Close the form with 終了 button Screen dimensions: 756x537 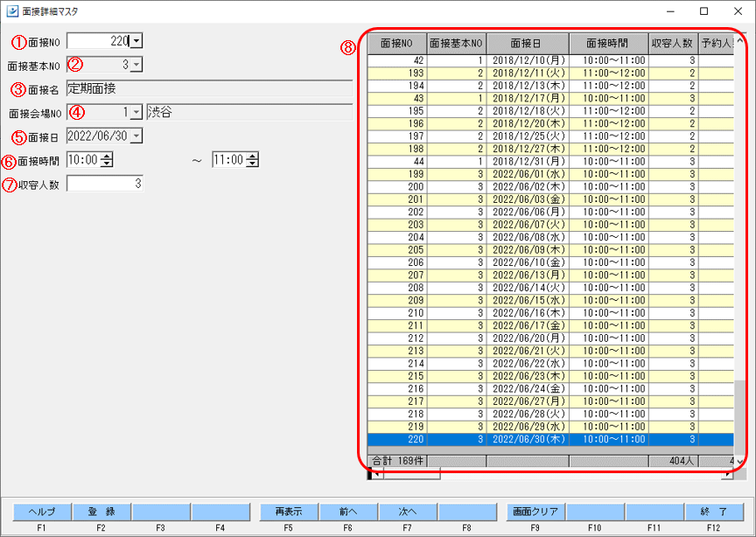pyautogui.click(x=714, y=512)
